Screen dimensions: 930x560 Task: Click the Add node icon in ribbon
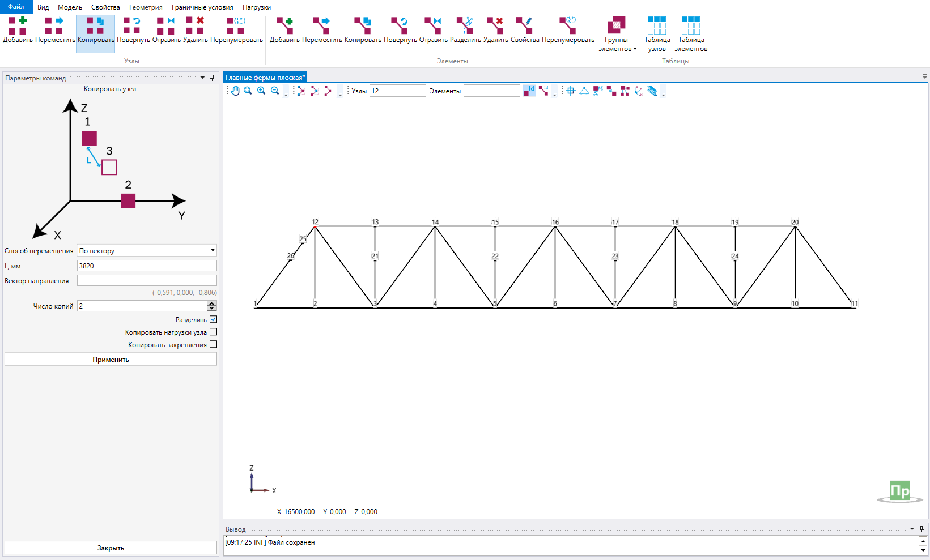[x=18, y=30]
